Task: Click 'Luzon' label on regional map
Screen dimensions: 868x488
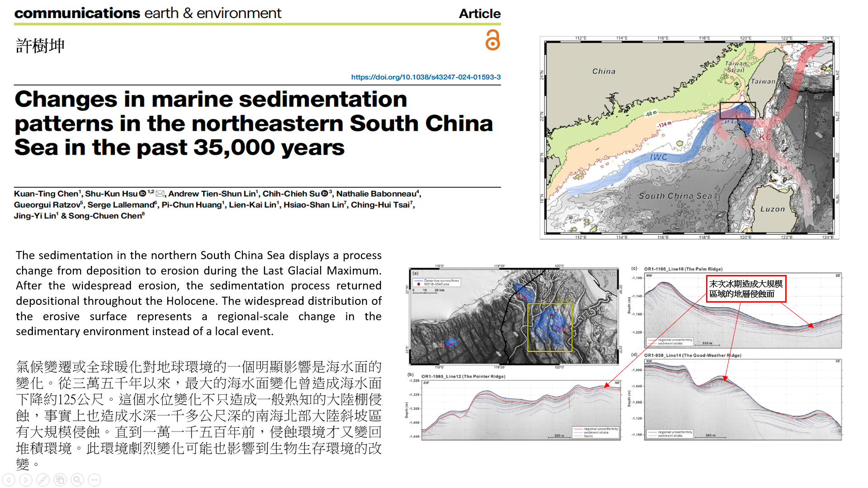Action: (773, 209)
